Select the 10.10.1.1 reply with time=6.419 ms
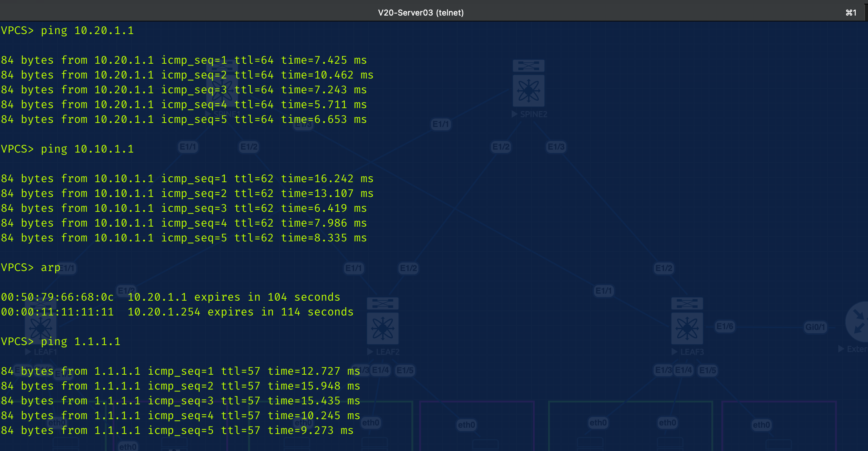The width and height of the screenshot is (868, 451). (184, 208)
